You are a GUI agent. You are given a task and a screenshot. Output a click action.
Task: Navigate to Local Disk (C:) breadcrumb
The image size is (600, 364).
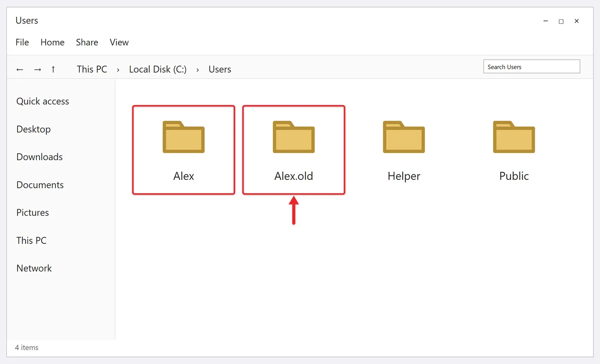click(x=158, y=69)
